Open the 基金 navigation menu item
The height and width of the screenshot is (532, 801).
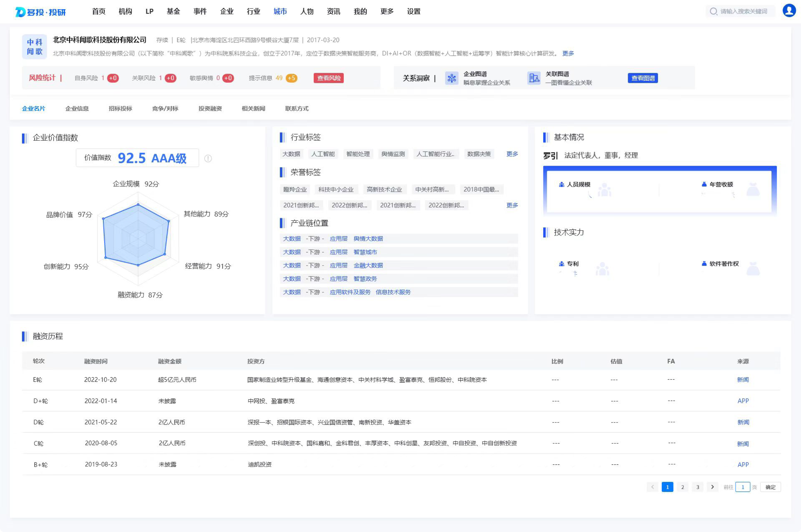click(x=173, y=11)
